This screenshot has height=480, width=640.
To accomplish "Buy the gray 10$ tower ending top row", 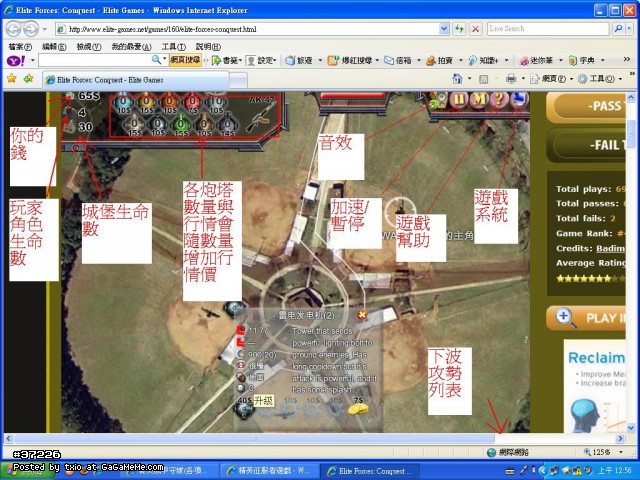I will 216,104.
